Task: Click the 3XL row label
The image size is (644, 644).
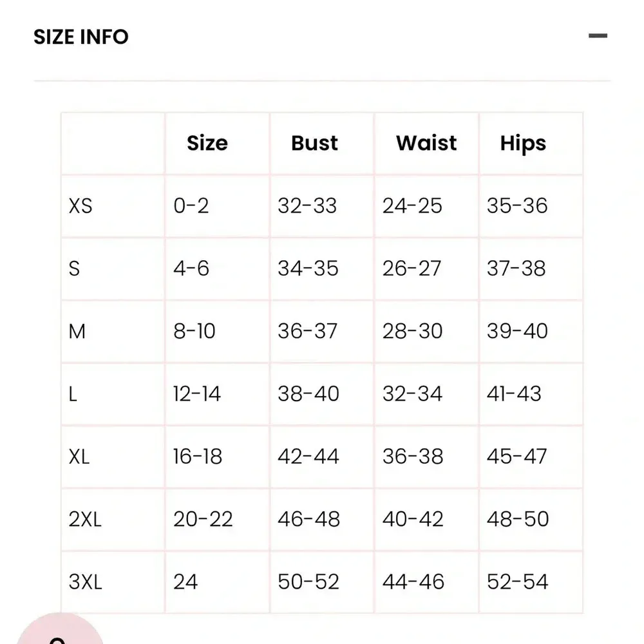Action: click(x=85, y=582)
